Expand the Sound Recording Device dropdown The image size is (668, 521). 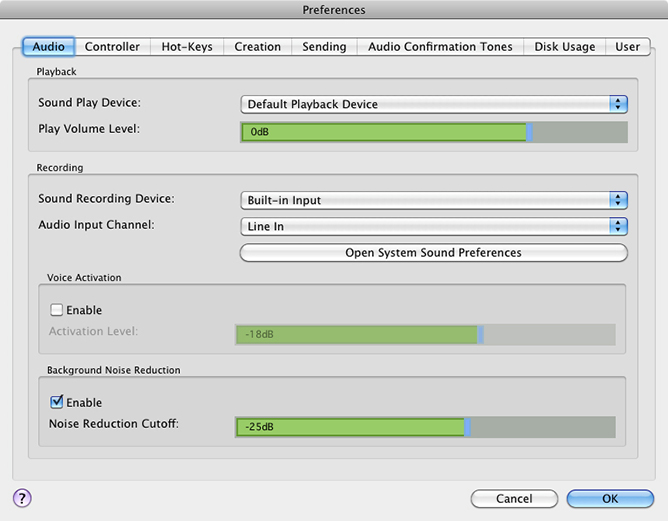click(433, 200)
